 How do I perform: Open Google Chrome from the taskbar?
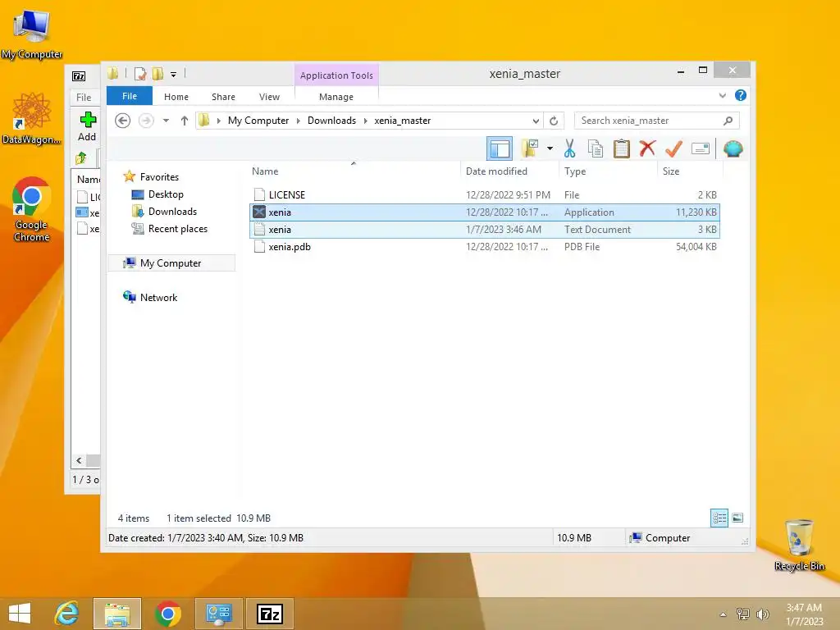(167, 614)
